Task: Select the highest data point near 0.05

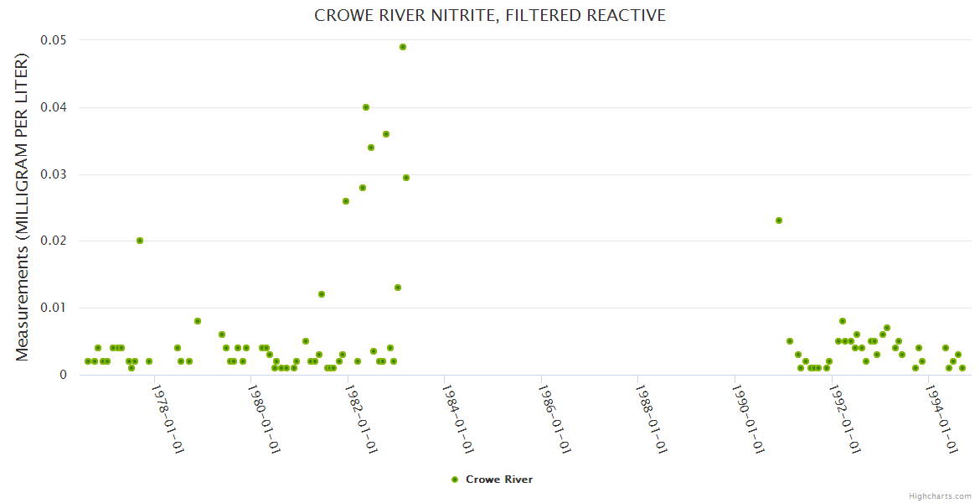Action: (403, 47)
